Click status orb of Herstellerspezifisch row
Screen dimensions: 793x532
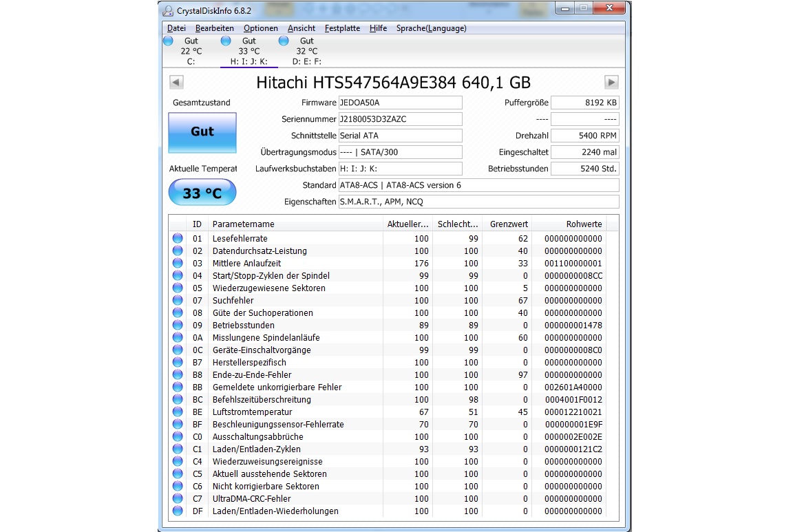tap(178, 362)
